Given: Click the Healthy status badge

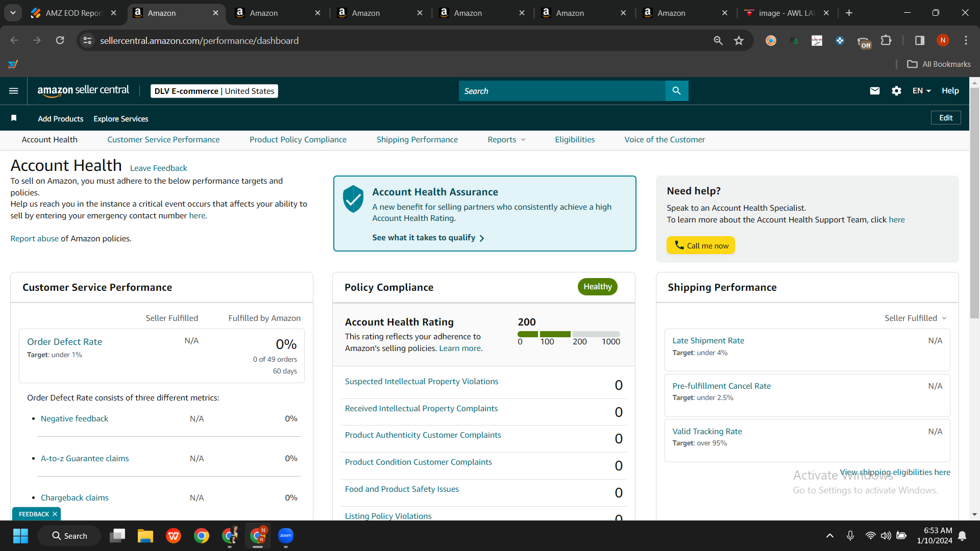Looking at the screenshot, I should (598, 287).
